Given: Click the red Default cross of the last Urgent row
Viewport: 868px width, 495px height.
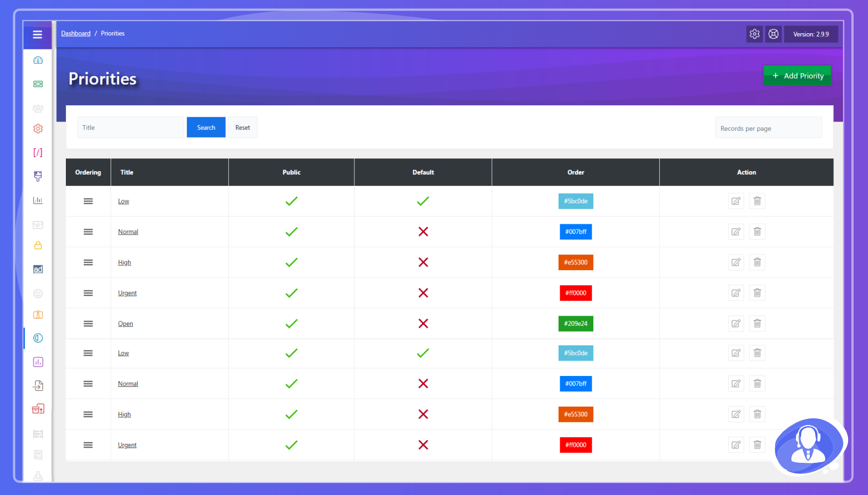Looking at the screenshot, I should [x=423, y=445].
